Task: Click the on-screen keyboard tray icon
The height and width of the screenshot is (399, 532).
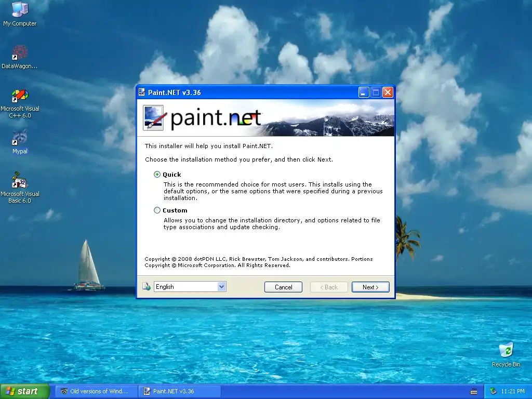Action: pos(474,392)
